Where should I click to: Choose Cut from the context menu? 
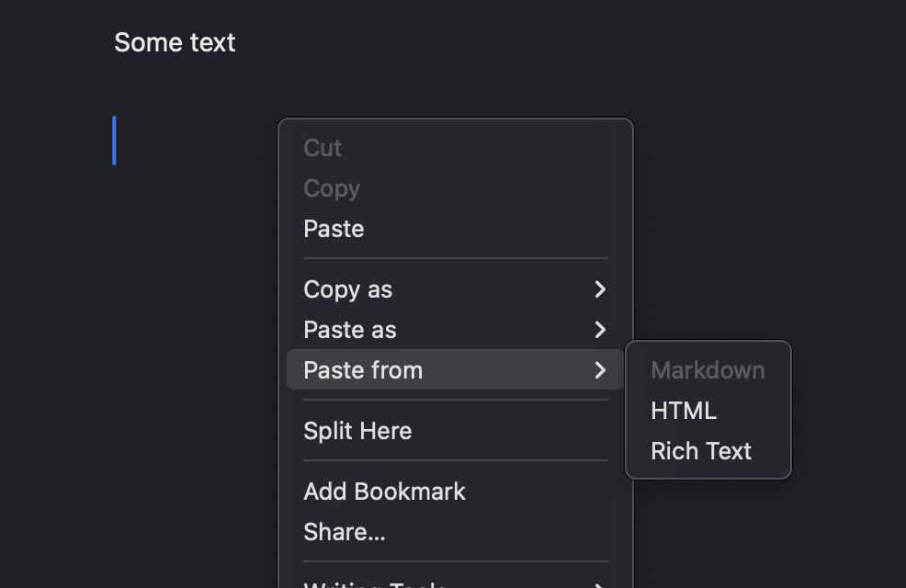tap(323, 148)
